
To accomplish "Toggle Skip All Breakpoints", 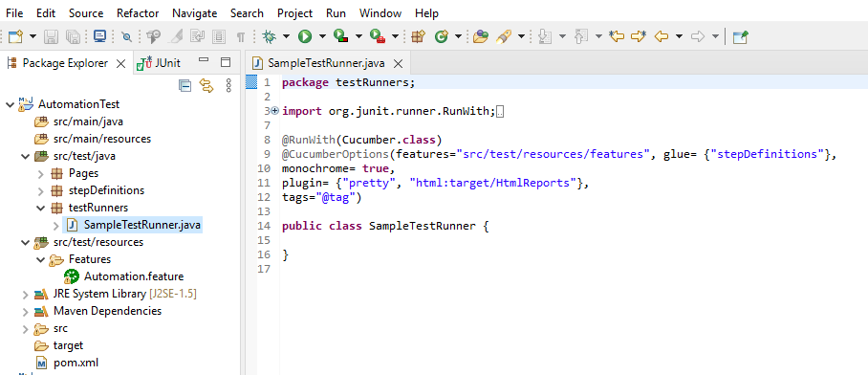I will 127,36.
